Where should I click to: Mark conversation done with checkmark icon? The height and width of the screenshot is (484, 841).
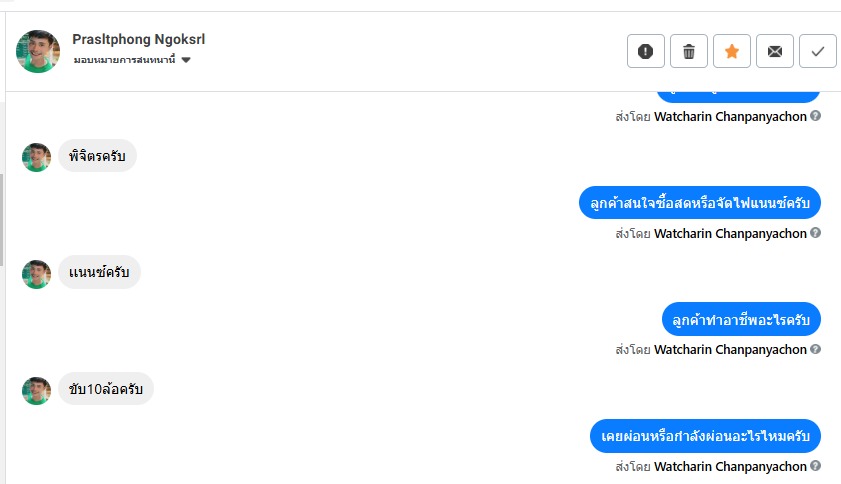click(x=818, y=52)
